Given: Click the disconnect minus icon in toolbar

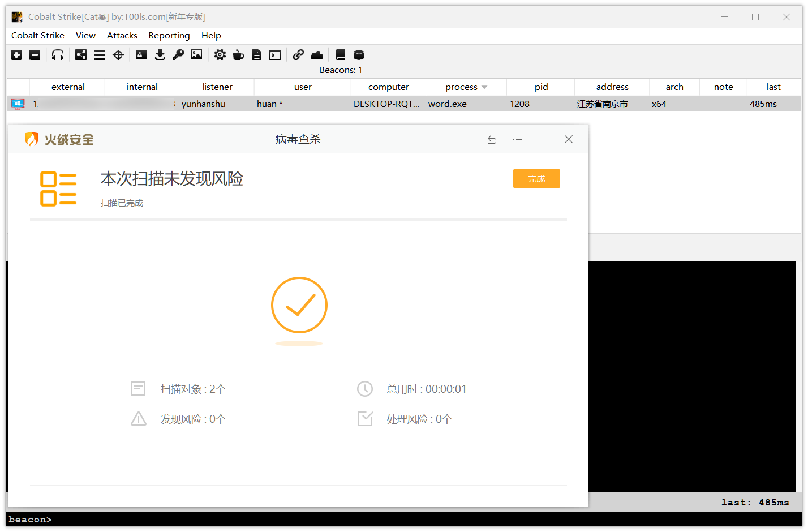Looking at the screenshot, I should pos(35,55).
